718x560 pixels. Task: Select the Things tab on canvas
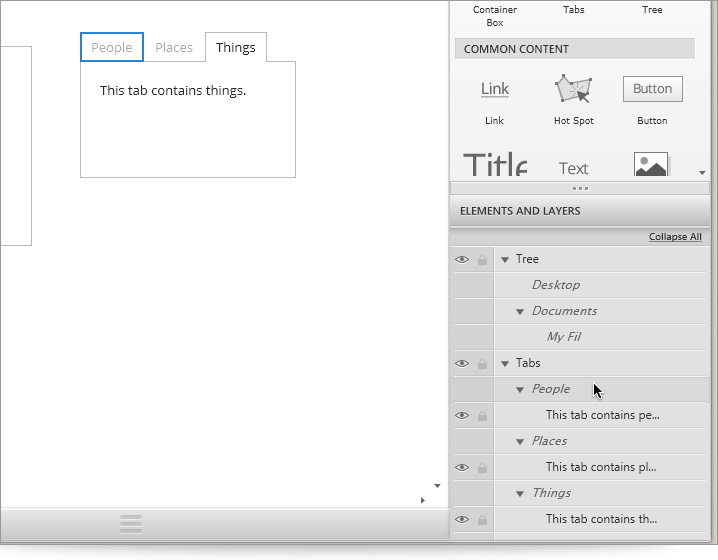(x=236, y=47)
